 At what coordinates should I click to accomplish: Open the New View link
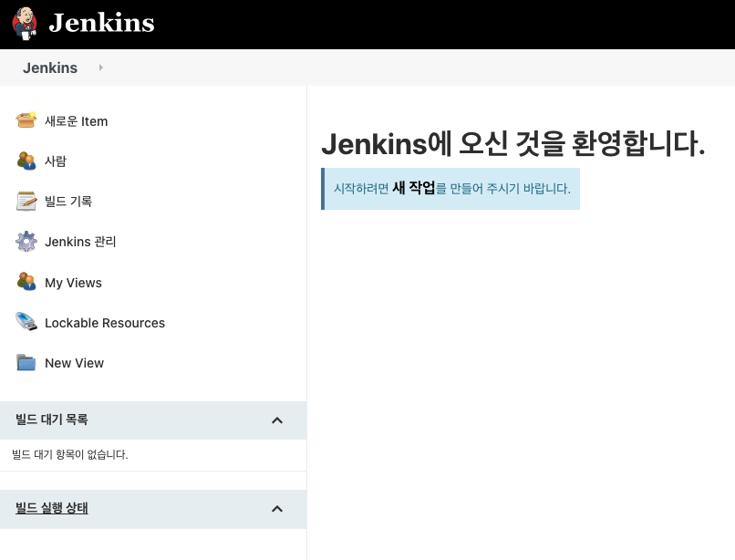coord(74,364)
